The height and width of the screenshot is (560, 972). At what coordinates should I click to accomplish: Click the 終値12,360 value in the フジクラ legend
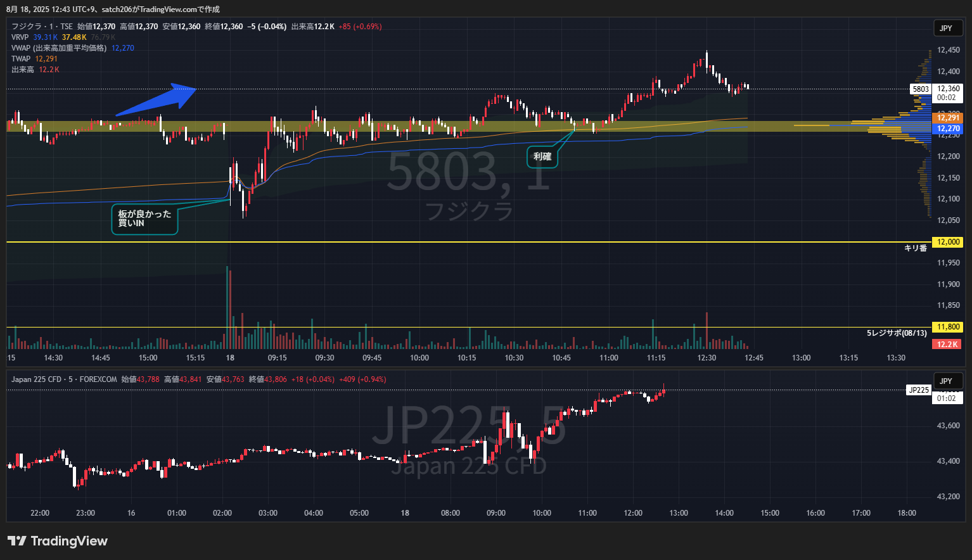(224, 27)
